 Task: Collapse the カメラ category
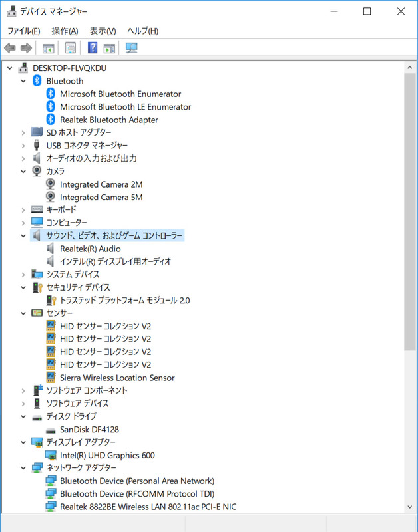(23, 171)
